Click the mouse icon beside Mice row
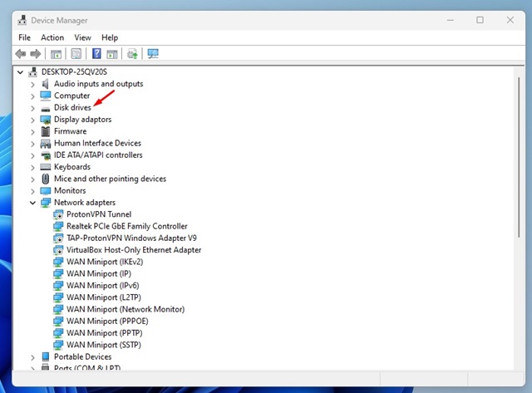The height and width of the screenshot is (393, 532). point(46,179)
